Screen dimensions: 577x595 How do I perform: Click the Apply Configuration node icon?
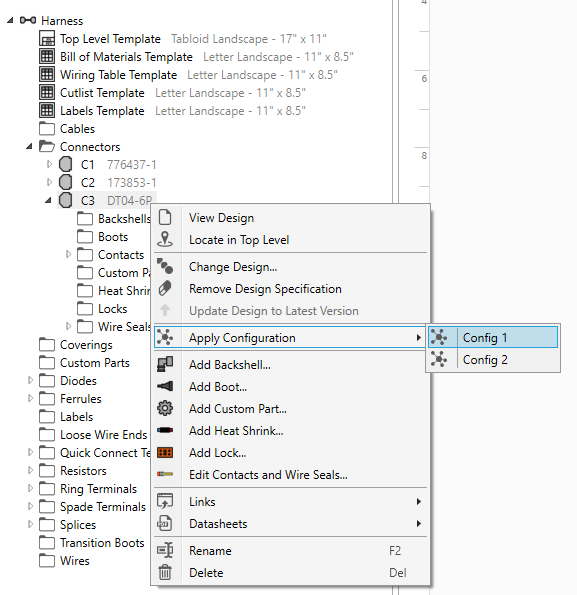[165, 337]
